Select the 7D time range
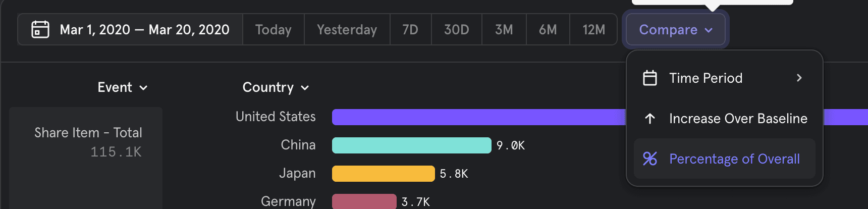868x209 pixels. (410, 30)
